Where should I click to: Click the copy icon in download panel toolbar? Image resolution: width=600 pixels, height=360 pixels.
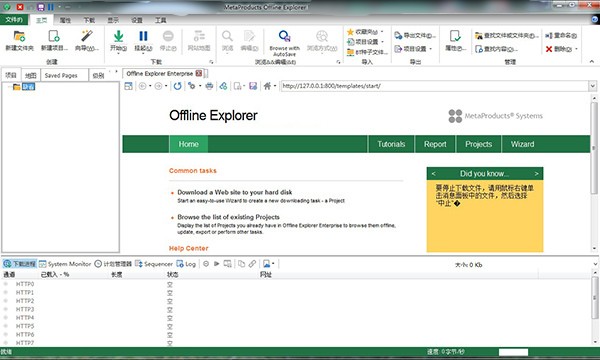(x=241, y=264)
